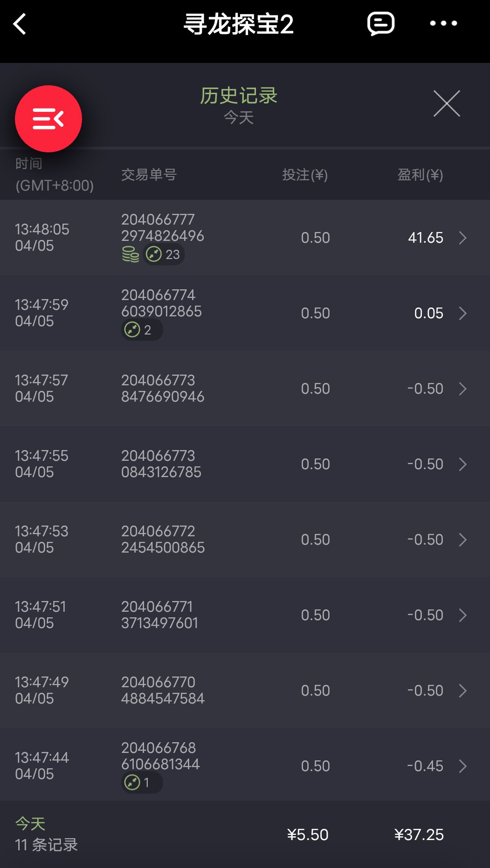Expand details for the 41.65 profit record
Viewport: 490px width, 868px height.
click(x=462, y=238)
